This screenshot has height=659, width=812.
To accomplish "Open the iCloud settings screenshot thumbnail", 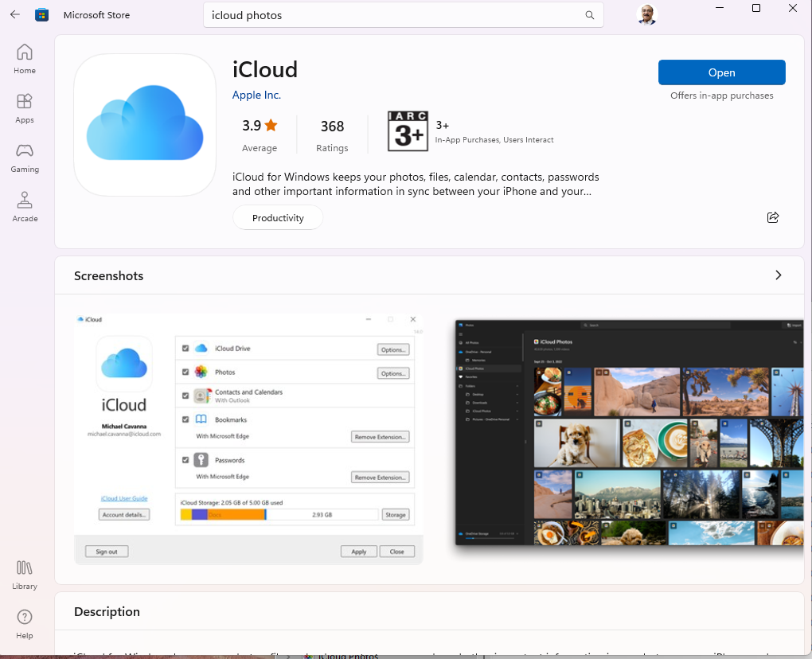I will [248, 438].
